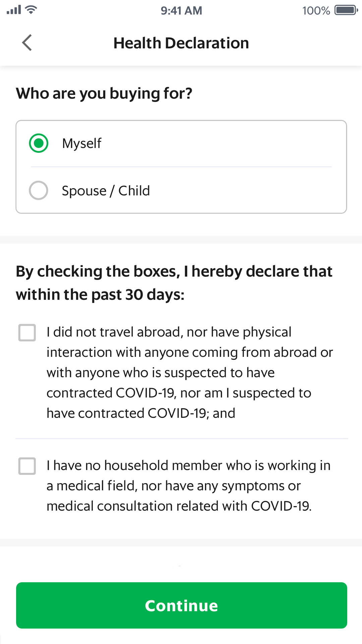The image size is (362, 644).
Task: Tap the empty area above Continue
Action: 181,564
